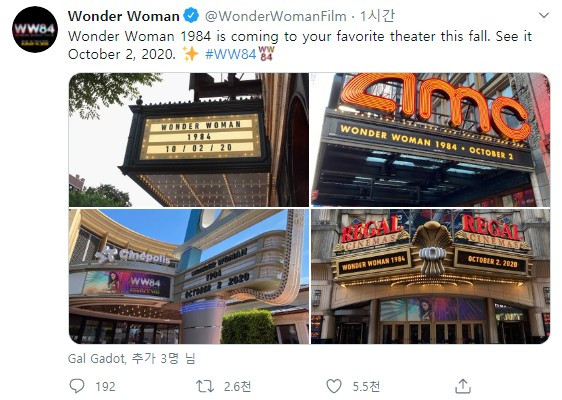
Task: Open the Regal Cinemas photo
Action: pyautogui.click(x=430, y=276)
